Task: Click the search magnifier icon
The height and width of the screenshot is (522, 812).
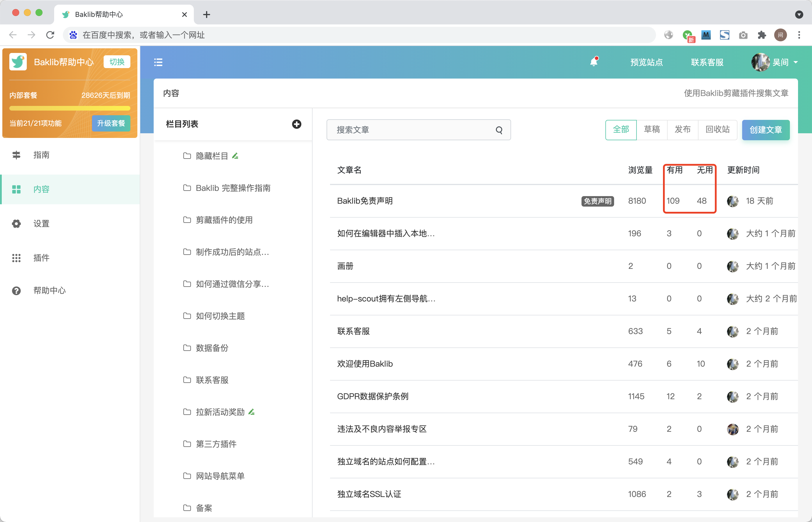Action: tap(499, 130)
